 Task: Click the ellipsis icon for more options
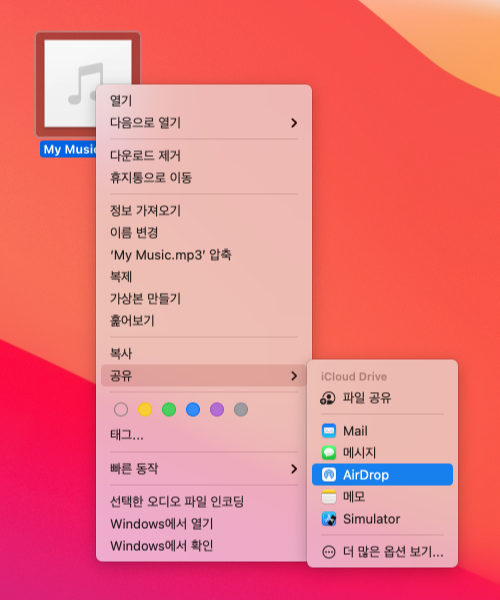tap(329, 552)
